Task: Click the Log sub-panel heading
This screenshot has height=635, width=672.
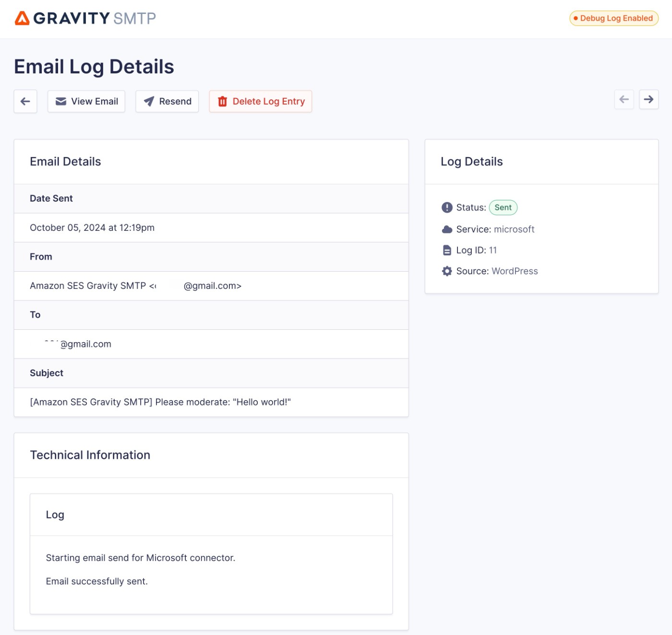Action: tap(55, 515)
